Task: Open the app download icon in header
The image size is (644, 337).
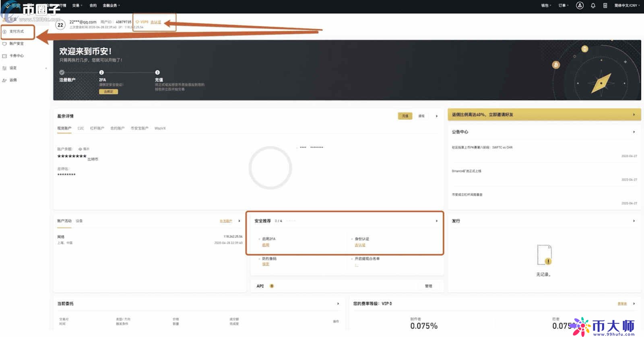Action: click(x=605, y=6)
